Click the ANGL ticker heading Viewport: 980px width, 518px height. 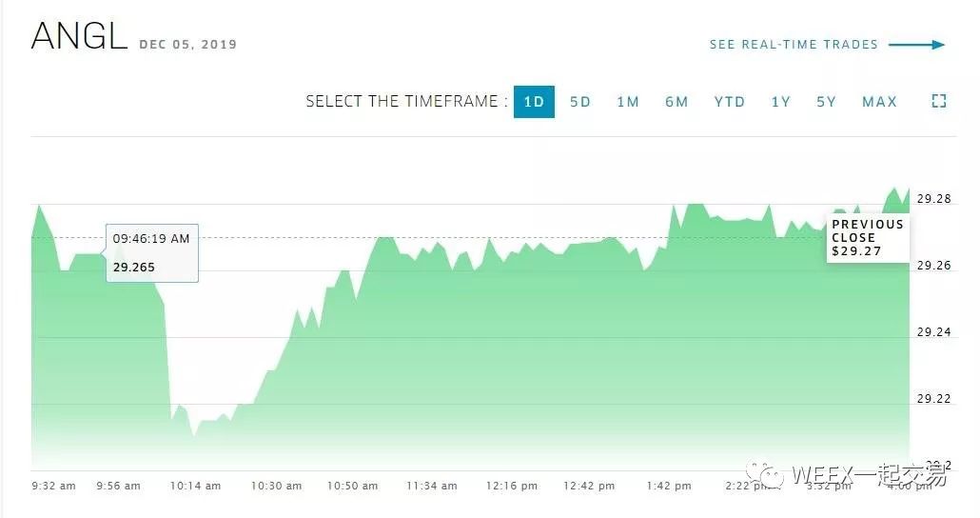click(79, 37)
